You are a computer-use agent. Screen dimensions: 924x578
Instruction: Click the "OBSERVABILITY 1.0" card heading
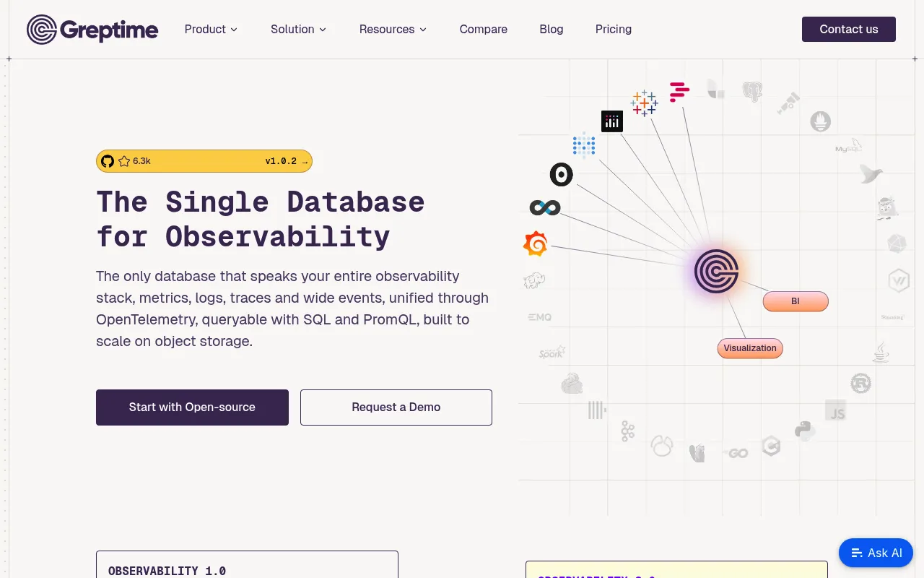(x=167, y=571)
